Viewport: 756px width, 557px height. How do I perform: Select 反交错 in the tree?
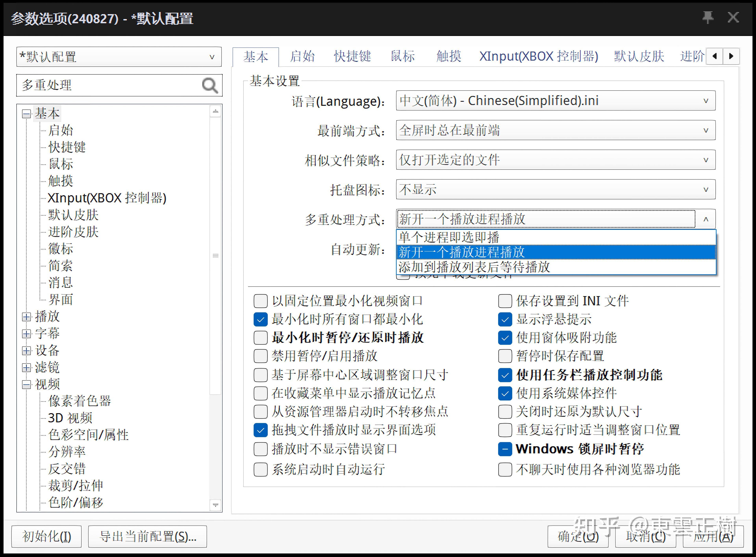click(x=67, y=469)
